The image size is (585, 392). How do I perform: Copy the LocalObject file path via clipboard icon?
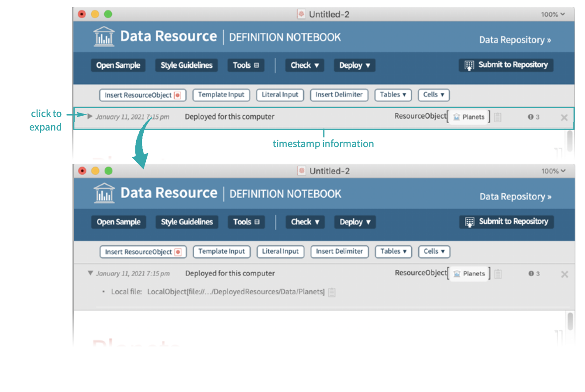332,292
